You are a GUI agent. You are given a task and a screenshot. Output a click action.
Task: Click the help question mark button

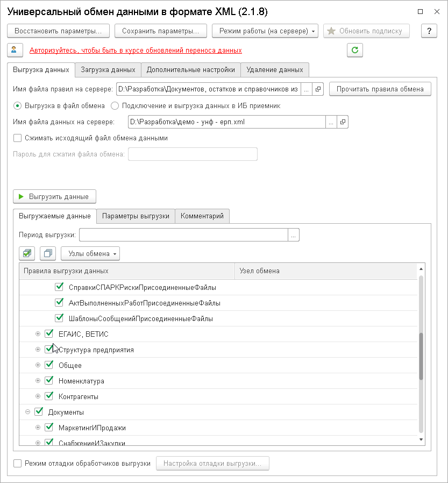[429, 31]
